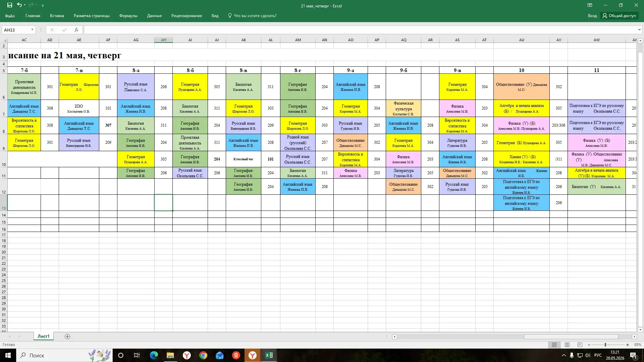Expand the formula bar chevron
This screenshot has height=362, width=644.
coord(639,30)
